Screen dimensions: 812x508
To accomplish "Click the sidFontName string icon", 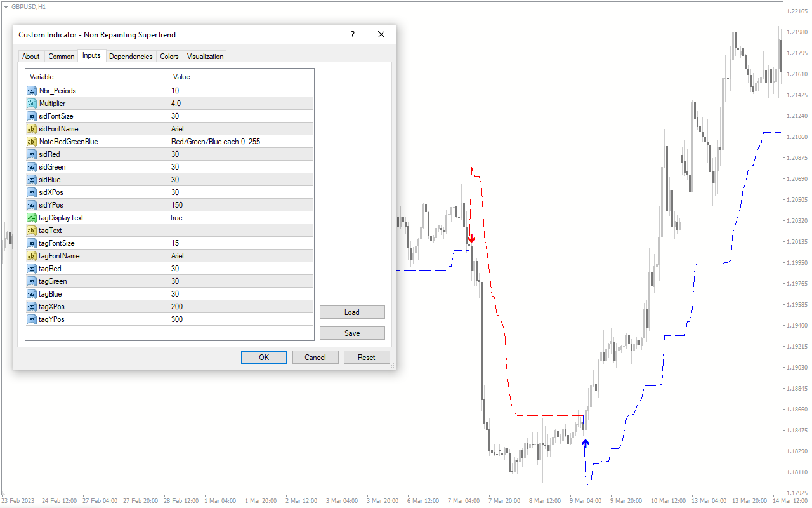I will [31, 129].
